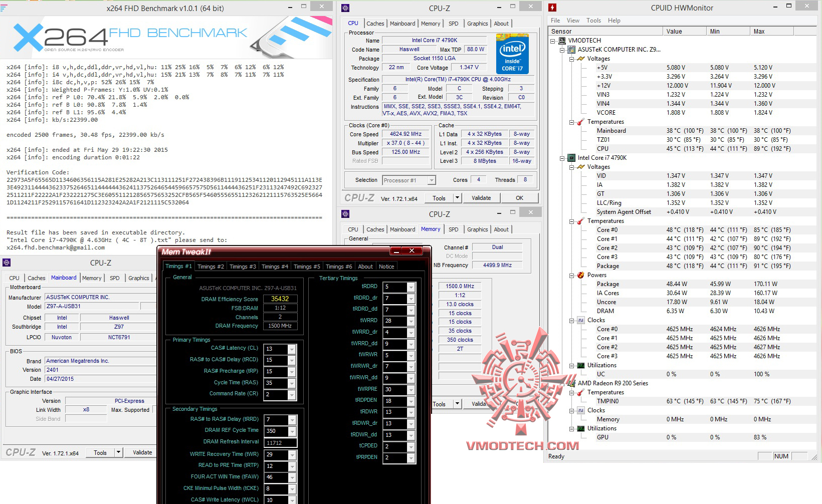Select the Intel Core i7 4790K processor icon

(571, 158)
